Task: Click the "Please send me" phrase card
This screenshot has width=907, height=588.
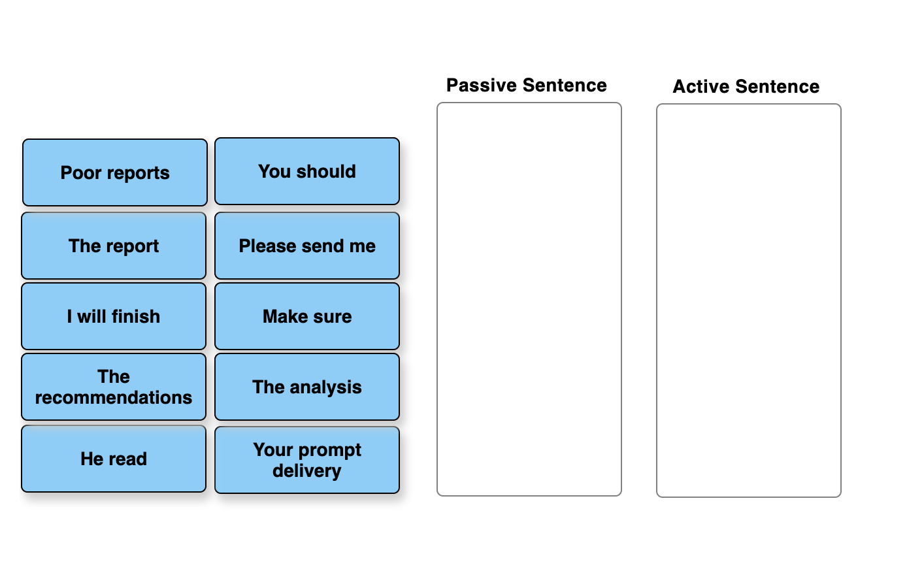Action: [x=307, y=246]
